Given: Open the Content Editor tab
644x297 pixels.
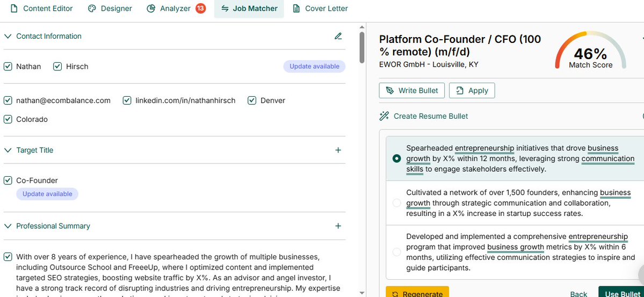Looking at the screenshot, I should [x=41, y=9].
